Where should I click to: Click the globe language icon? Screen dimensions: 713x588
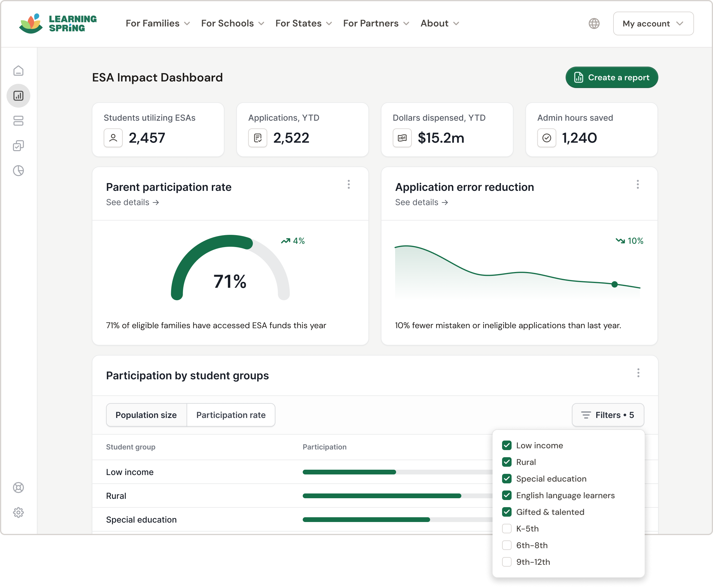point(594,23)
